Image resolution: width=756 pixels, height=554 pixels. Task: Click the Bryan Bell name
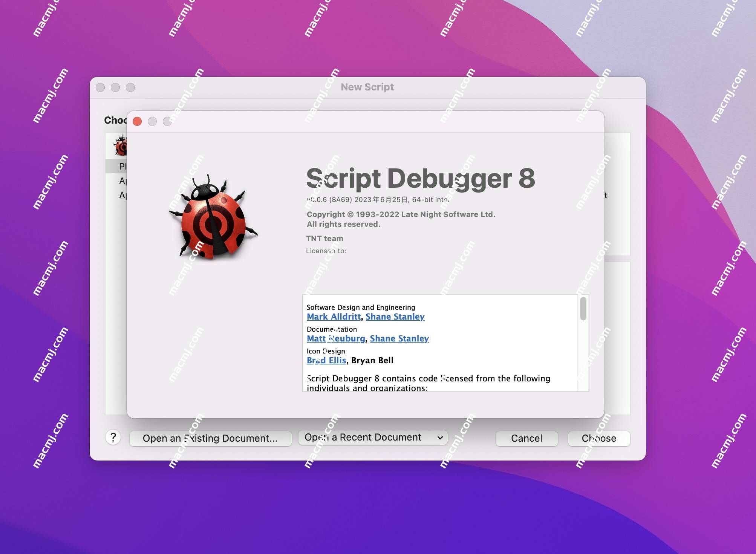point(372,360)
